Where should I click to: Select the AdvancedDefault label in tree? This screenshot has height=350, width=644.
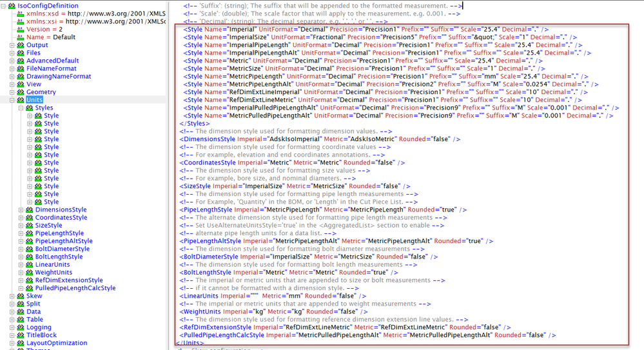[x=53, y=61]
